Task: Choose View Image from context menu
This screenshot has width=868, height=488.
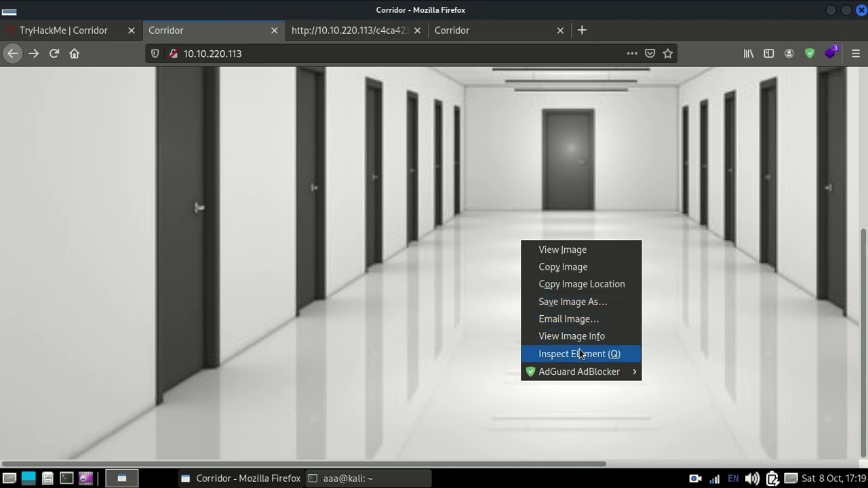Action: [581, 249]
